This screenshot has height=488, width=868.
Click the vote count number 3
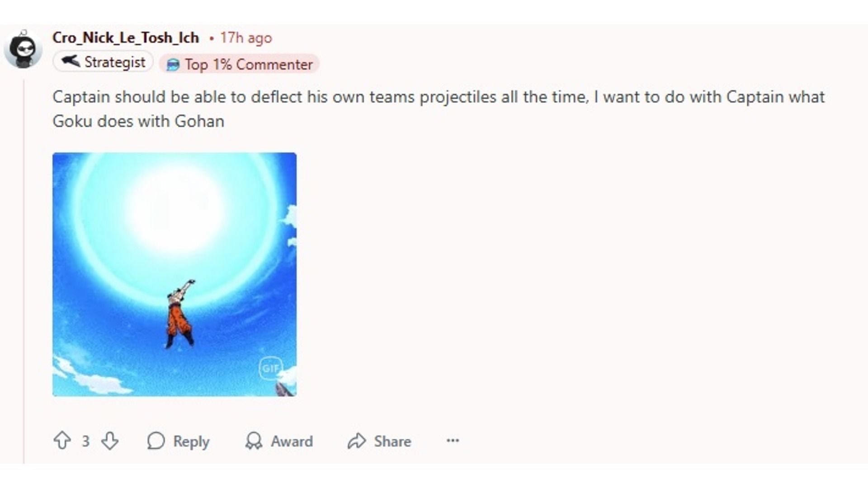pos(85,441)
